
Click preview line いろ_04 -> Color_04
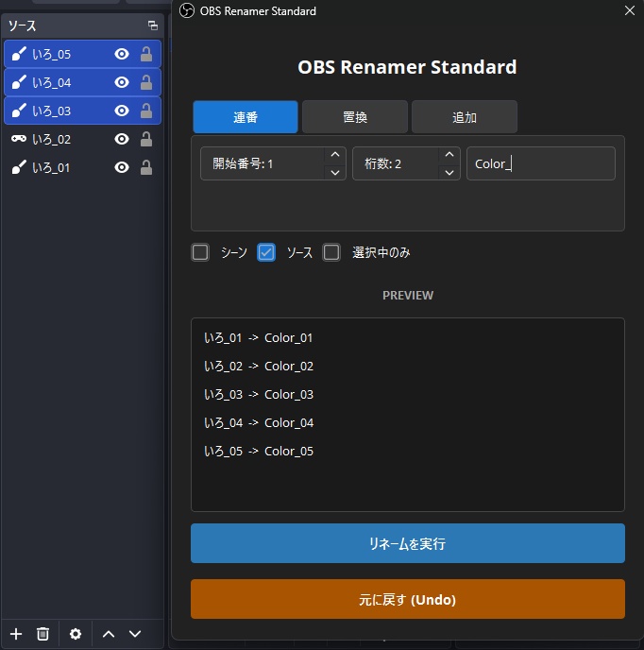[259, 423]
